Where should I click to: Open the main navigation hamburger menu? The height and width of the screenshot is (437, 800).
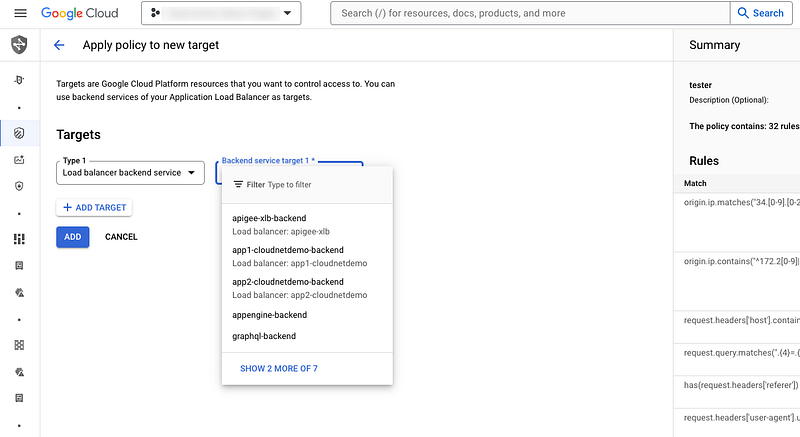point(20,13)
